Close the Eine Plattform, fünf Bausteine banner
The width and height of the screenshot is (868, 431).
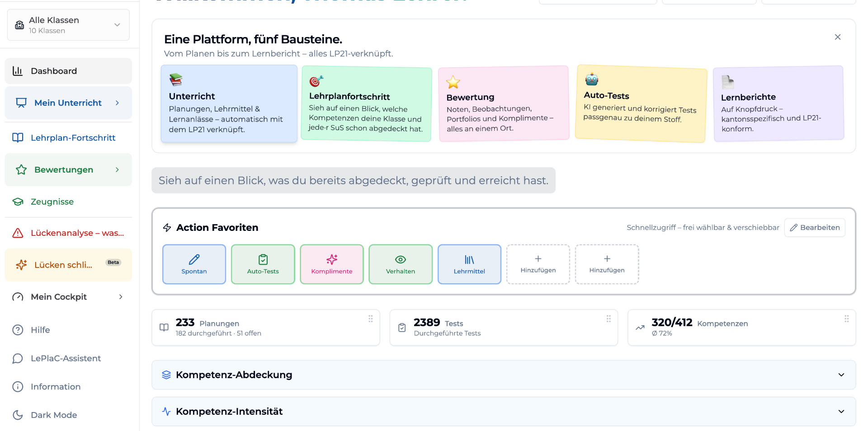(x=838, y=37)
